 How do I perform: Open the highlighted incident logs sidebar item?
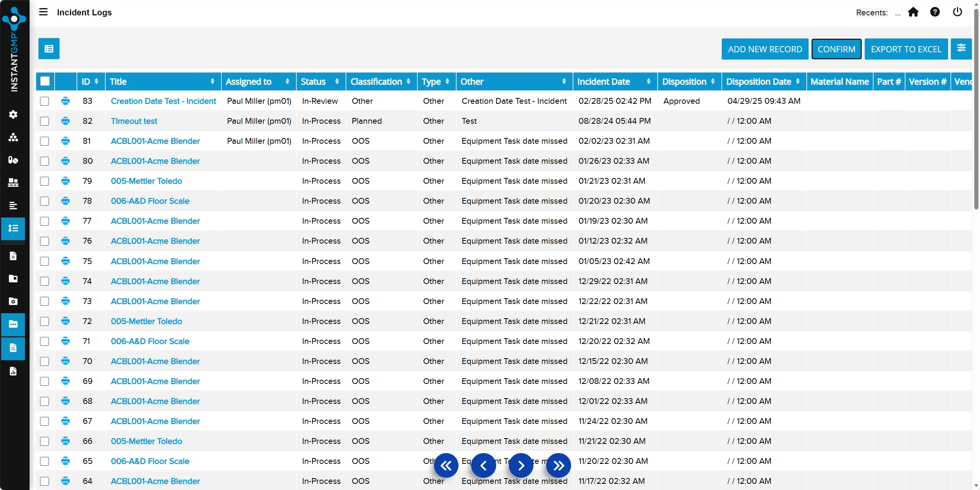pos(13,228)
